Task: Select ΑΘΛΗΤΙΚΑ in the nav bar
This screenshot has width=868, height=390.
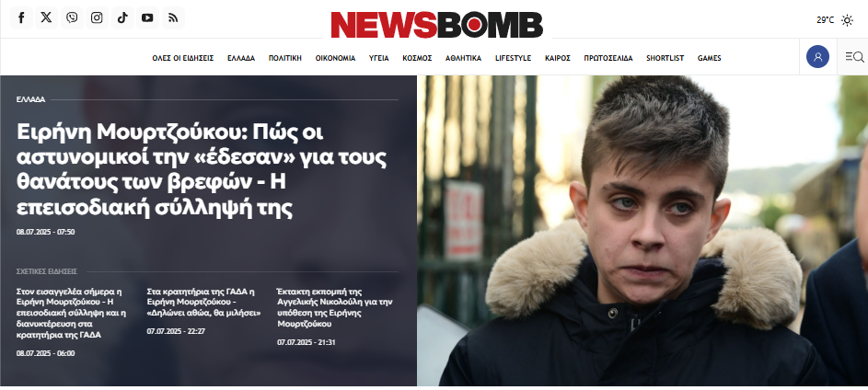Action: 463,58
